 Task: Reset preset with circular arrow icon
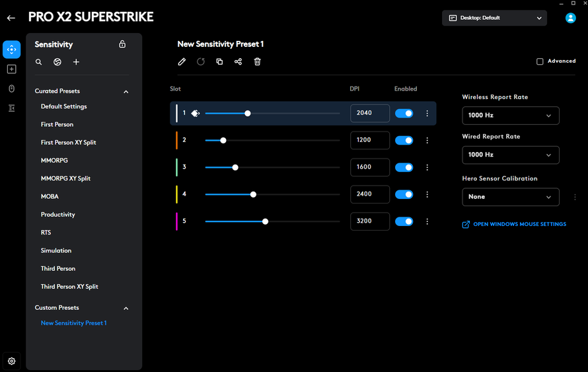point(201,61)
